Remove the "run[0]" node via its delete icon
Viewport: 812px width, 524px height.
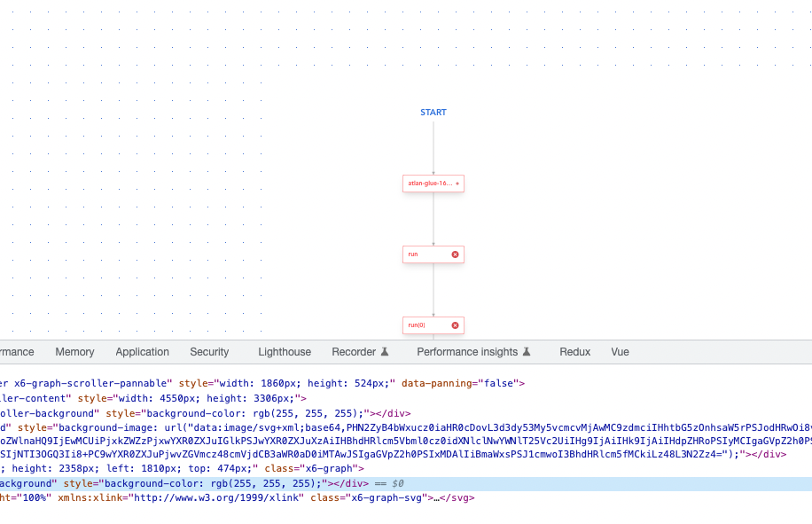click(455, 325)
